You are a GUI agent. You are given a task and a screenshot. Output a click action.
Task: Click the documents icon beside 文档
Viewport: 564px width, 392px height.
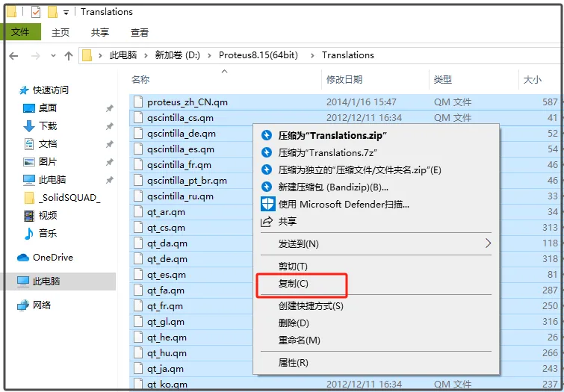click(x=29, y=144)
